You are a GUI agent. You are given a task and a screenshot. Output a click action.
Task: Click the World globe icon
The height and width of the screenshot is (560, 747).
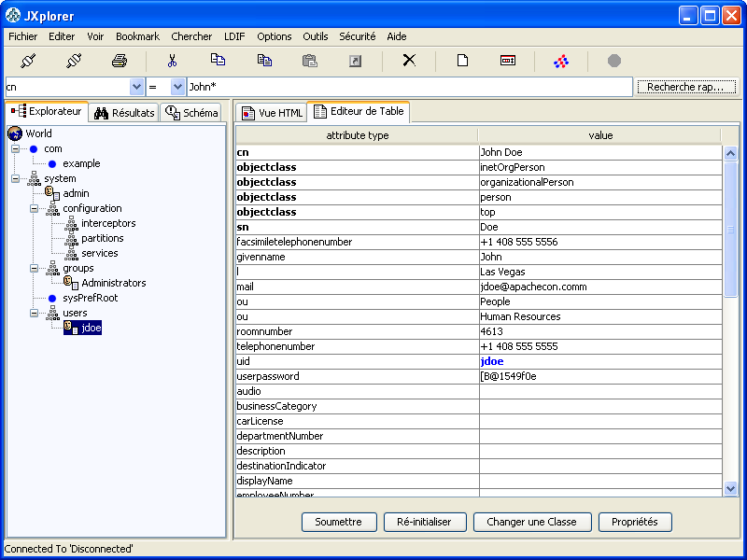[x=15, y=133]
